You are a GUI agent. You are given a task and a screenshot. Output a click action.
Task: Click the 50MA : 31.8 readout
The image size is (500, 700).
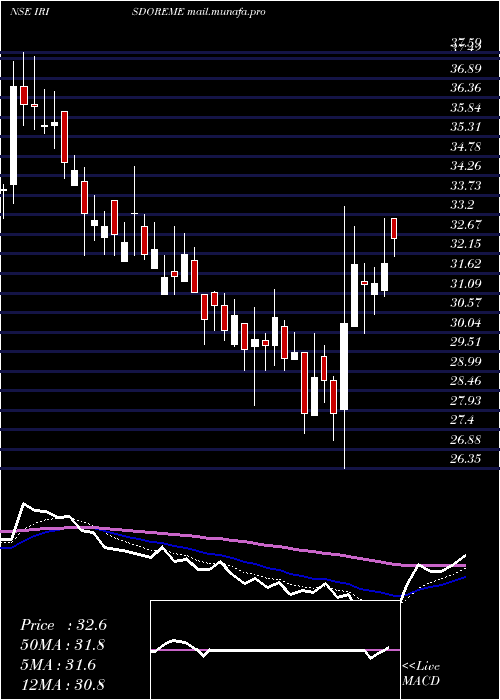pyautogui.click(x=63, y=645)
